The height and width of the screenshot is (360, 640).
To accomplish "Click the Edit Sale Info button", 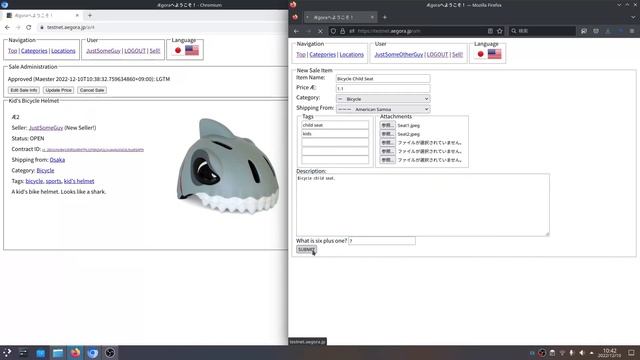I will [x=24, y=90].
